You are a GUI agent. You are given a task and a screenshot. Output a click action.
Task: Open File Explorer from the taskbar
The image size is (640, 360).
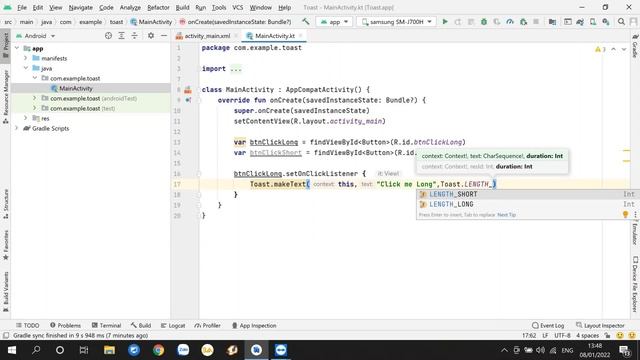109,350
